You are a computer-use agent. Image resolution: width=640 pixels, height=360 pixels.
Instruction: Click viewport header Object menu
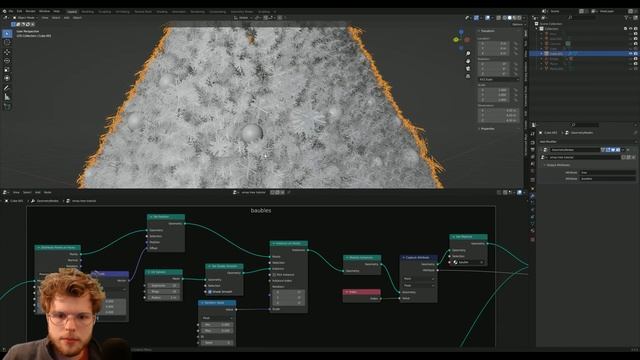point(77,18)
